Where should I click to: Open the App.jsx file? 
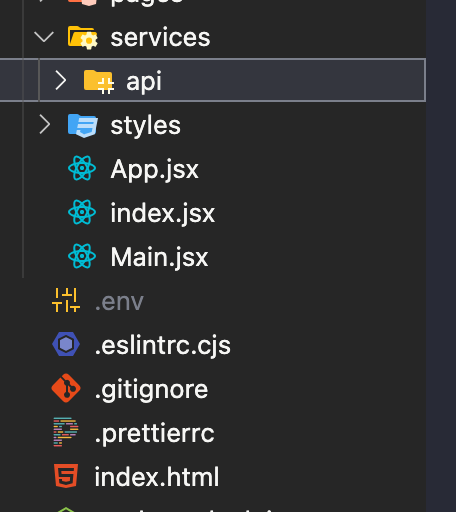point(154,170)
